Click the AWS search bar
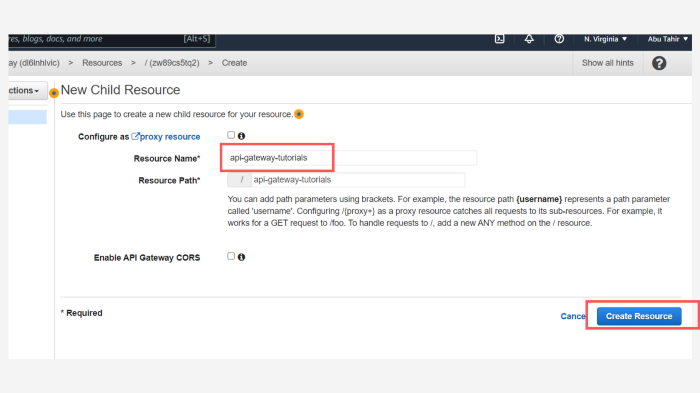The height and width of the screenshot is (393, 700). (x=112, y=39)
